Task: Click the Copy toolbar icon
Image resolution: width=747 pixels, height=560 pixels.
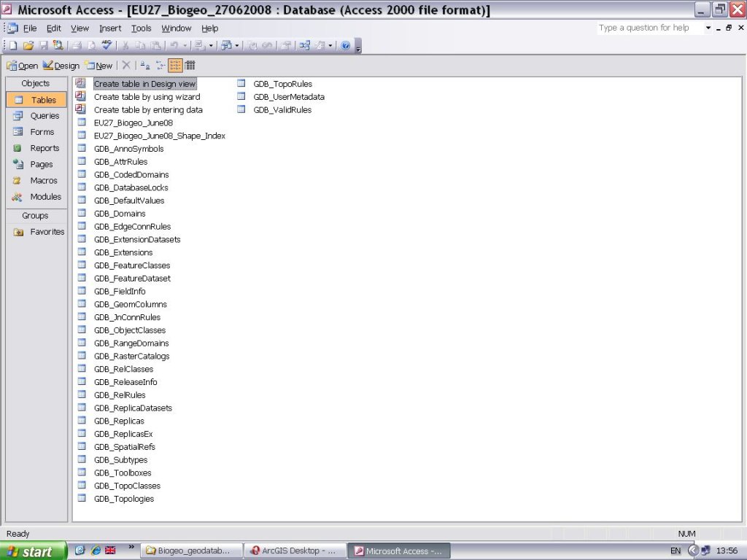Action: [x=140, y=45]
